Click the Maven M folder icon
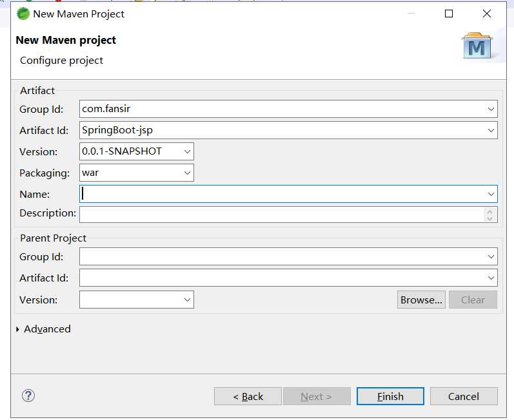 pos(477,46)
